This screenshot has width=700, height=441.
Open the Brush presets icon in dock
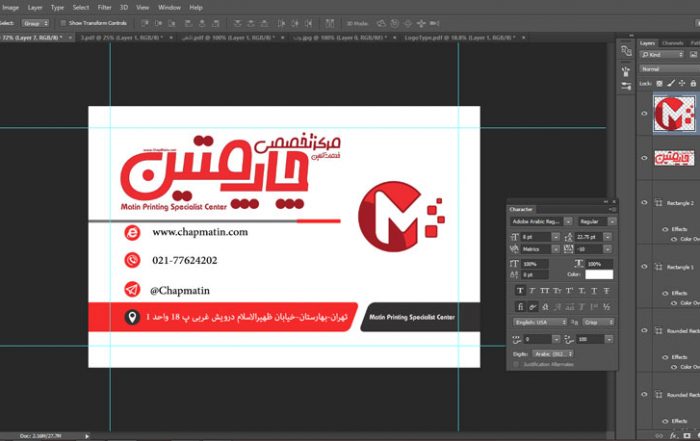[x=626, y=71]
